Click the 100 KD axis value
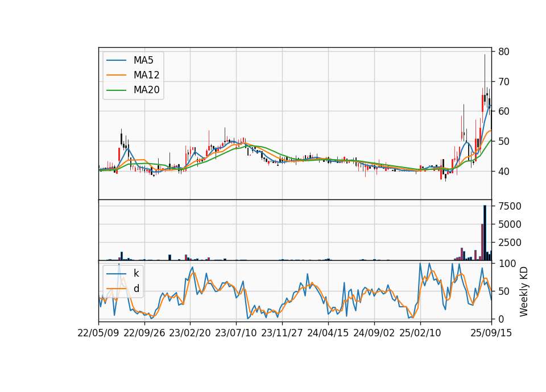The height and width of the screenshot is (392, 546). [x=507, y=264]
